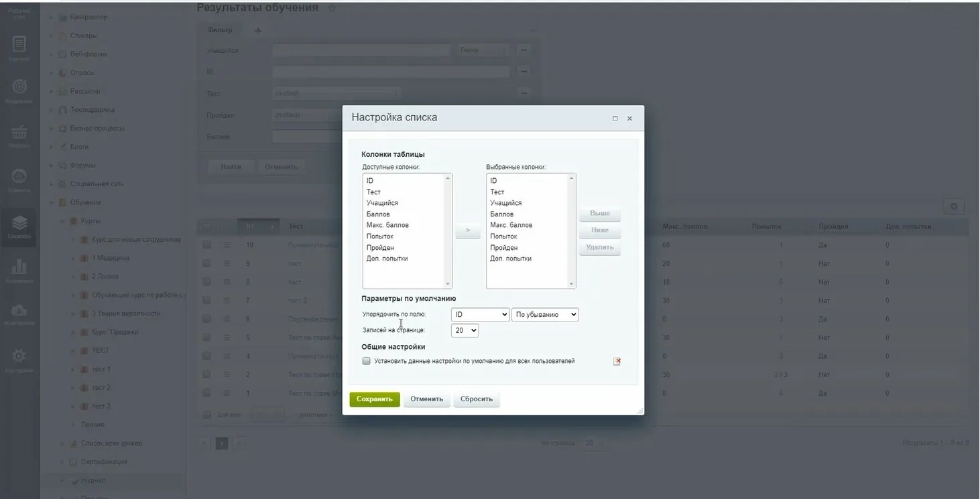980x499 pixels.
Task: Open Журнал in the sidebar tree
Action: point(93,480)
